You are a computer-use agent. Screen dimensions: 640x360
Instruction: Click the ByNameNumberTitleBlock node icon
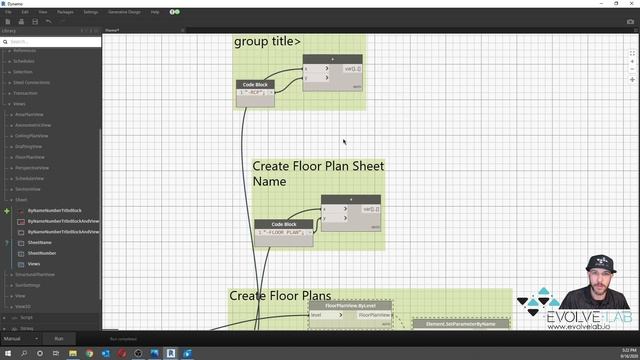click(x=21, y=211)
